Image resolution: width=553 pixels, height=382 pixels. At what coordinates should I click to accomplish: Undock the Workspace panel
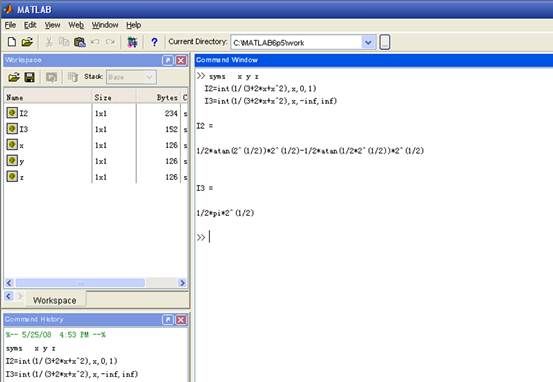click(x=168, y=60)
